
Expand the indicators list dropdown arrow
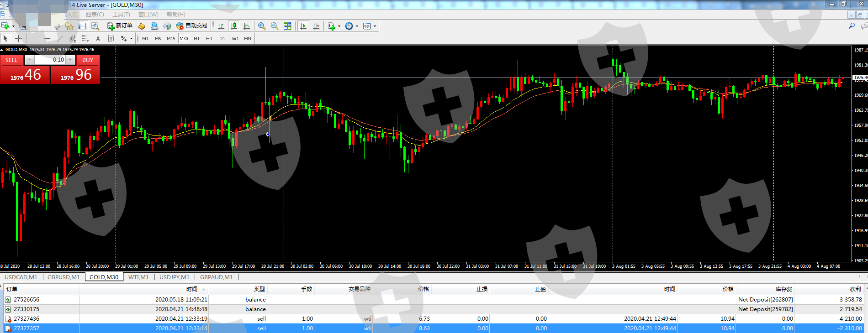pyautogui.click(x=339, y=26)
